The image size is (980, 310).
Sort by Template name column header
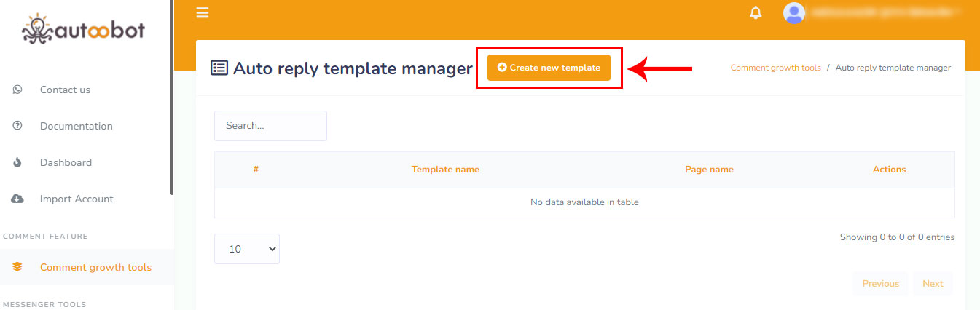[445, 170]
